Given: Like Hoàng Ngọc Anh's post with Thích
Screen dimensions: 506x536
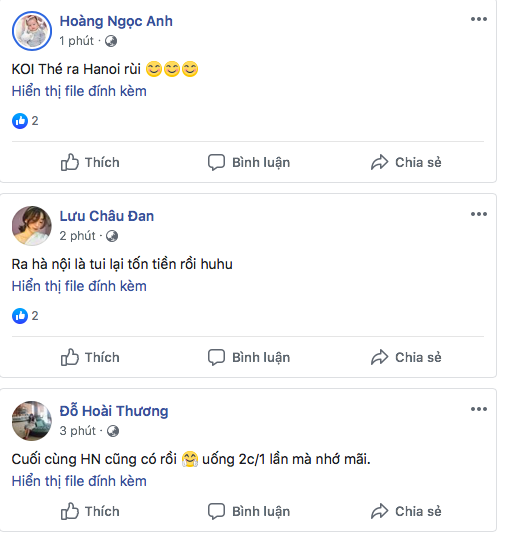Looking at the screenshot, I should click(90, 162).
